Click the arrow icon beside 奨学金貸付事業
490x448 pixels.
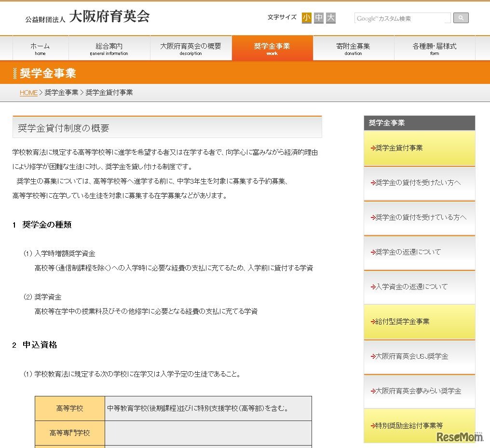point(374,148)
